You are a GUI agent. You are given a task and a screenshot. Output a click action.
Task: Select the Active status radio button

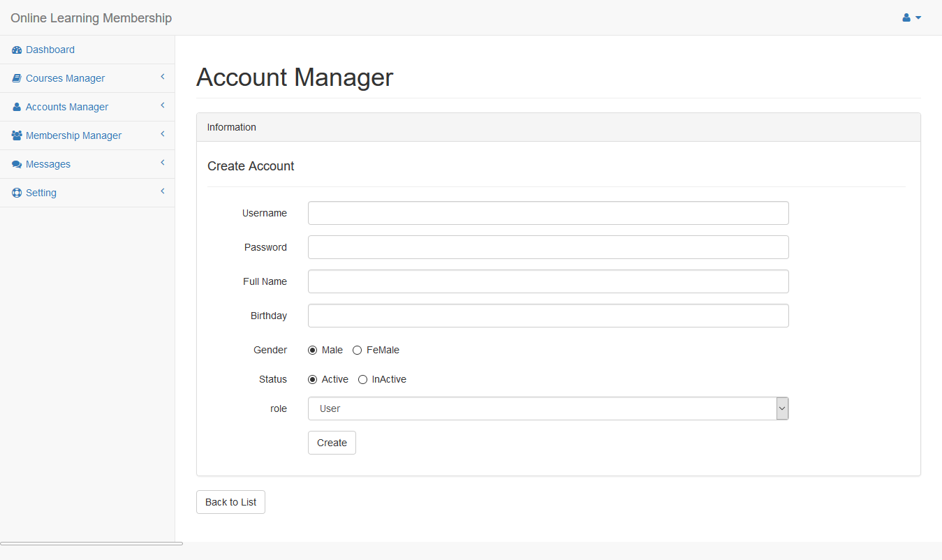point(312,380)
